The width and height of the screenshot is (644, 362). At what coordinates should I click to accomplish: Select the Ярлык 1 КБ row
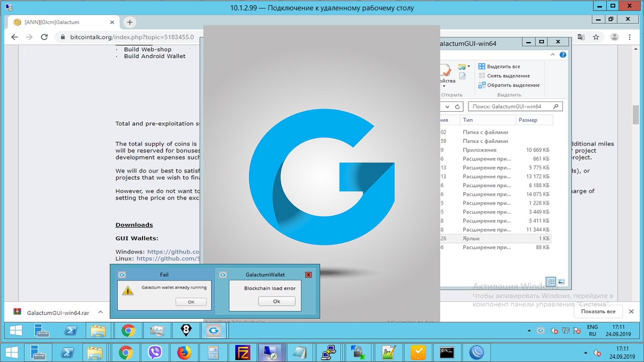[496, 238]
